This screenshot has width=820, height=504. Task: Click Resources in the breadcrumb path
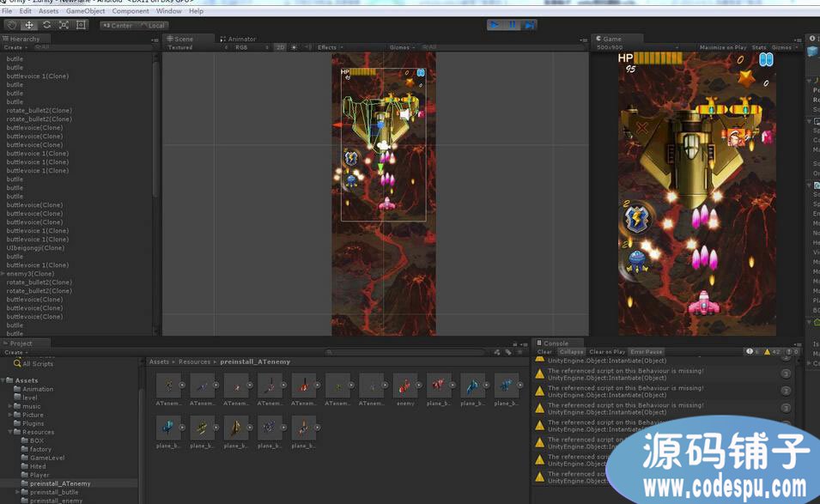click(x=194, y=361)
